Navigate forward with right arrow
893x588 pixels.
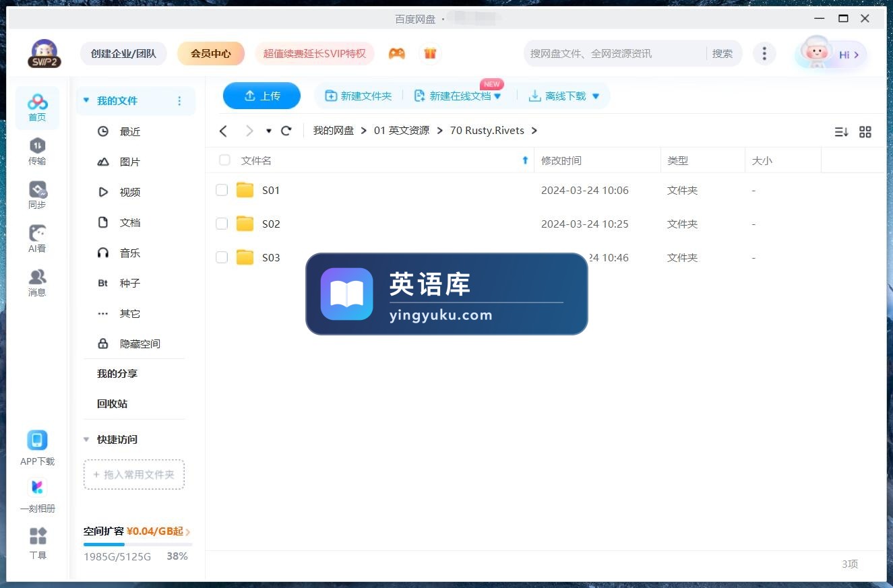tap(249, 131)
